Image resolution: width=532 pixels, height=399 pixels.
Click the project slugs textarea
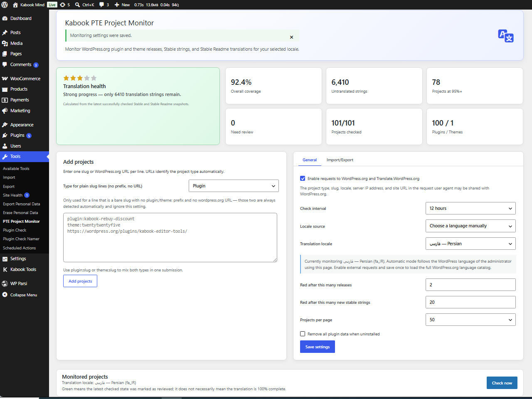[170, 237]
